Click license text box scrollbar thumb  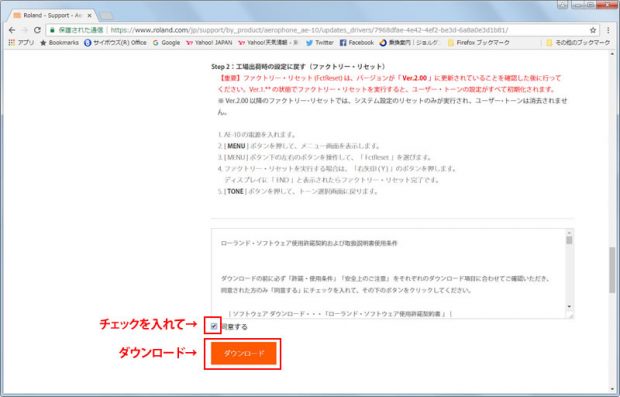click(x=569, y=240)
